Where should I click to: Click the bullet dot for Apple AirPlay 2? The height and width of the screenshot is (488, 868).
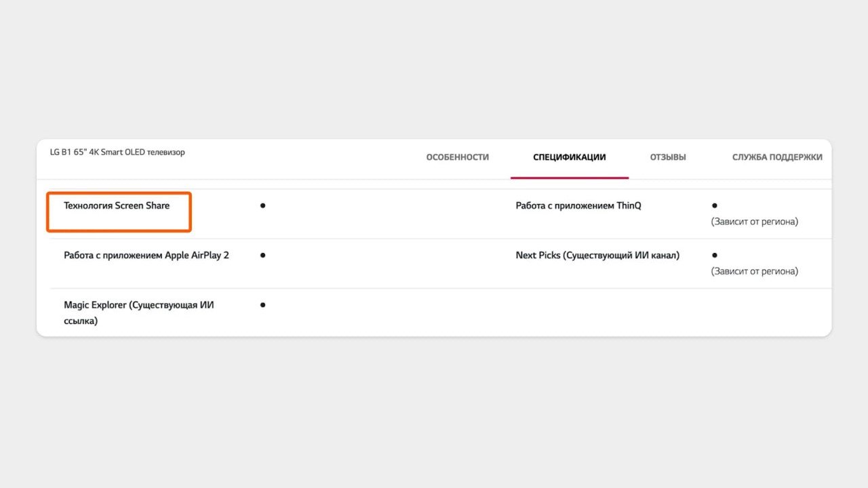click(262, 256)
